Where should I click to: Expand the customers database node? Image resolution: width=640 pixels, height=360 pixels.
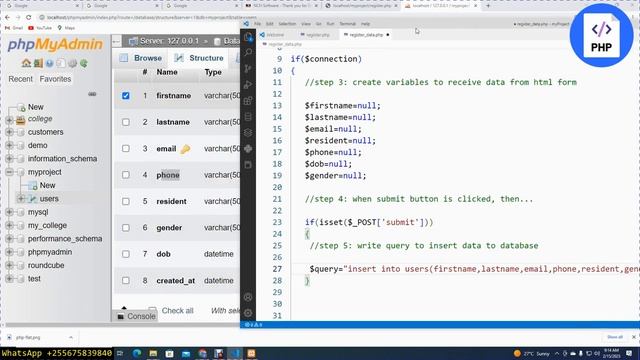pyautogui.click(x=9, y=132)
